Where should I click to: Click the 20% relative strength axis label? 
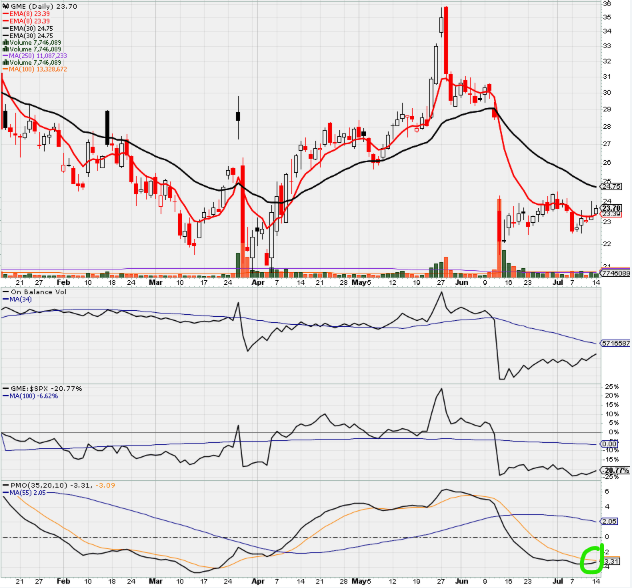[x=612, y=396]
